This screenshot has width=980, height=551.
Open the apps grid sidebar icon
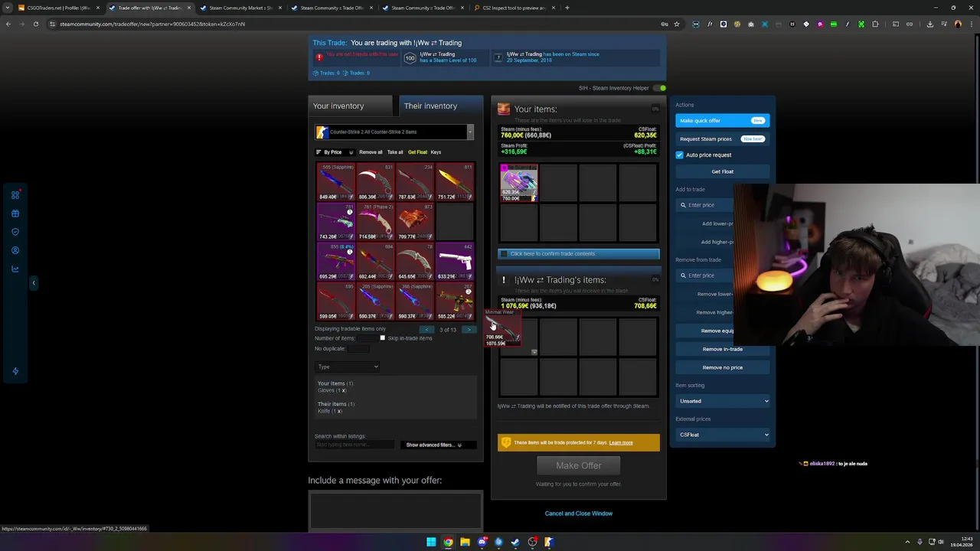tap(15, 195)
